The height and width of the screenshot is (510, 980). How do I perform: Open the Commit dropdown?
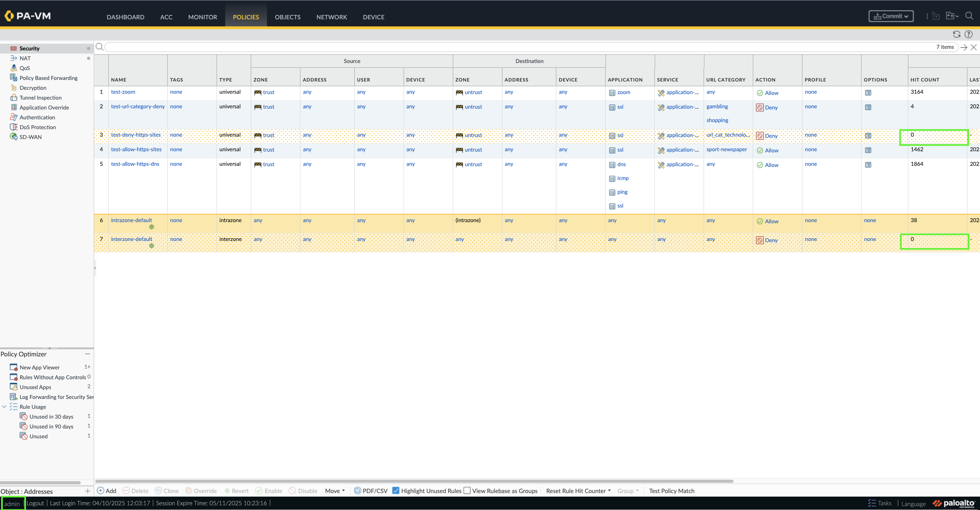[x=891, y=16]
